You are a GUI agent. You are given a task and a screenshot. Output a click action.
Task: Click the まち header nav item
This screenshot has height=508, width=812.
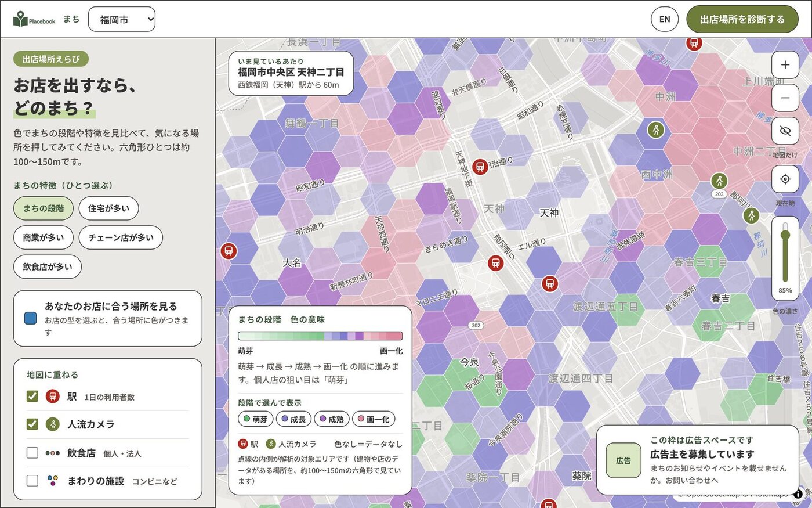click(x=71, y=19)
